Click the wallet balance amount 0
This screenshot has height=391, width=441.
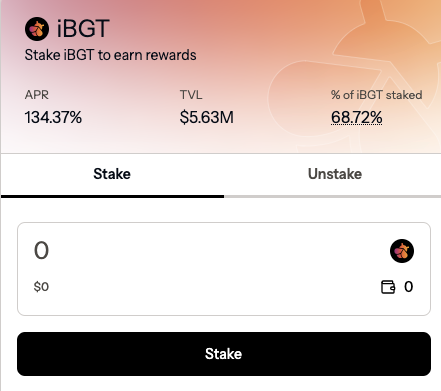(409, 287)
